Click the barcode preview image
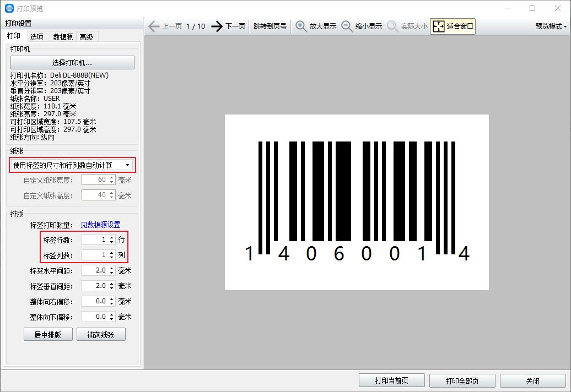 coord(357,202)
